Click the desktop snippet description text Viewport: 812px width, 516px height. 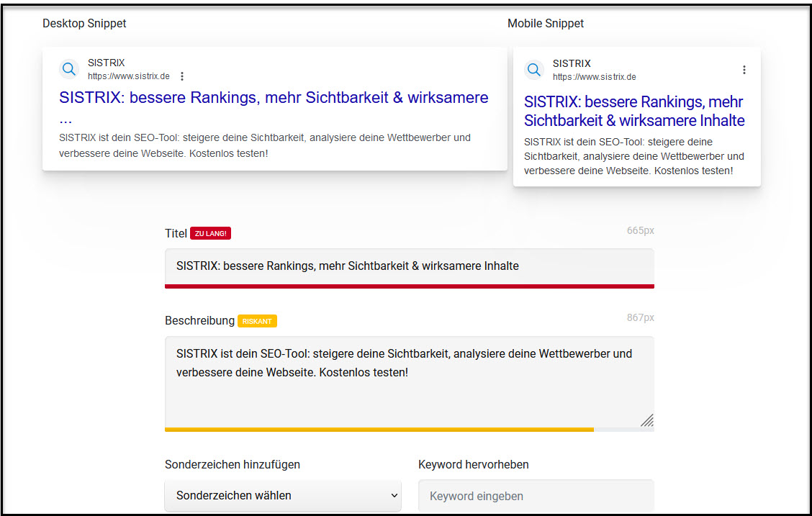click(x=265, y=145)
